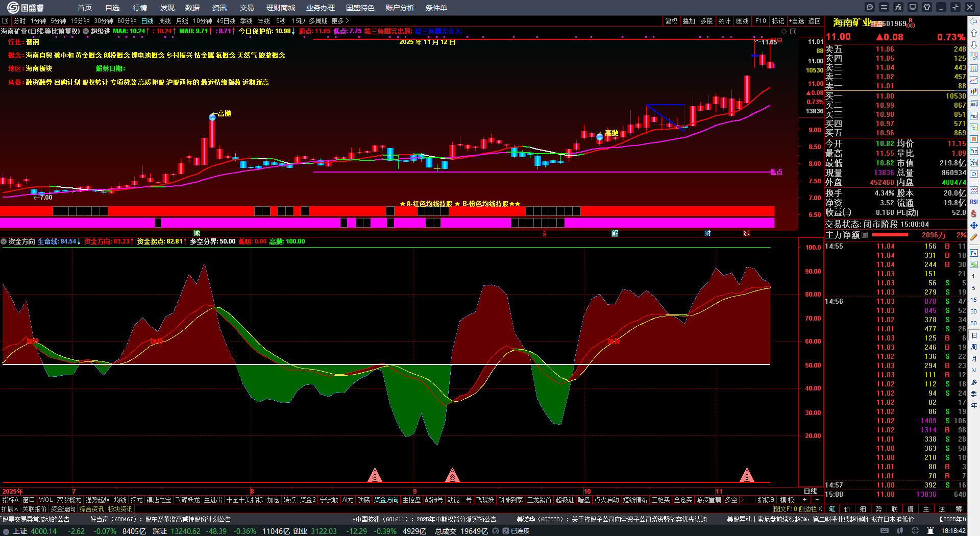
Task: Toggle the 图文F10 view
Action: pyautogui.click(x=786, y=509)
